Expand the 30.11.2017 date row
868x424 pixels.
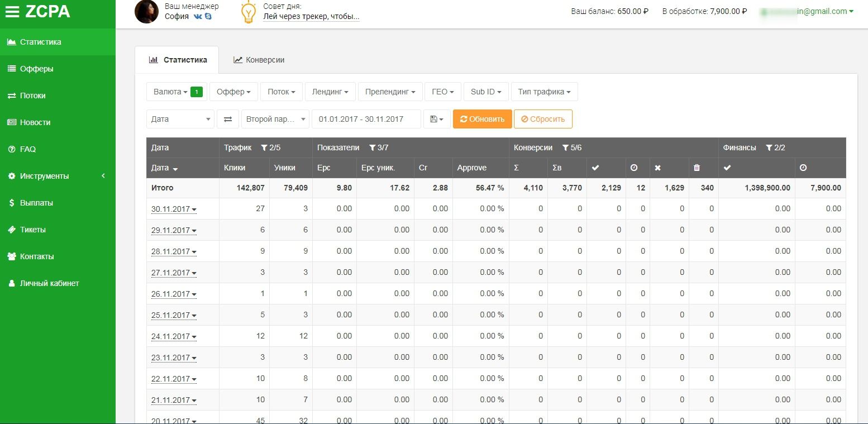tap(174, 209)
